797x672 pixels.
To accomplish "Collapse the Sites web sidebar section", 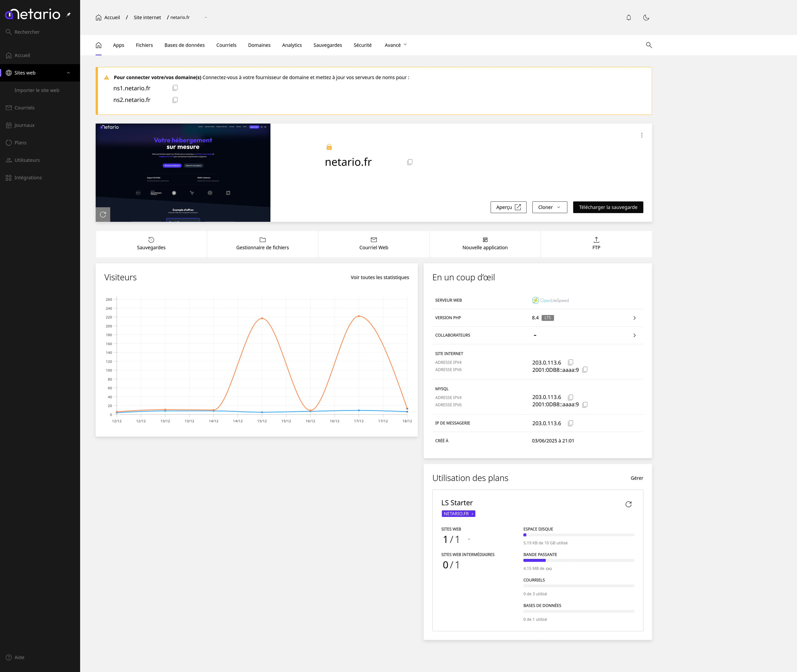I will tap(68, 72).
